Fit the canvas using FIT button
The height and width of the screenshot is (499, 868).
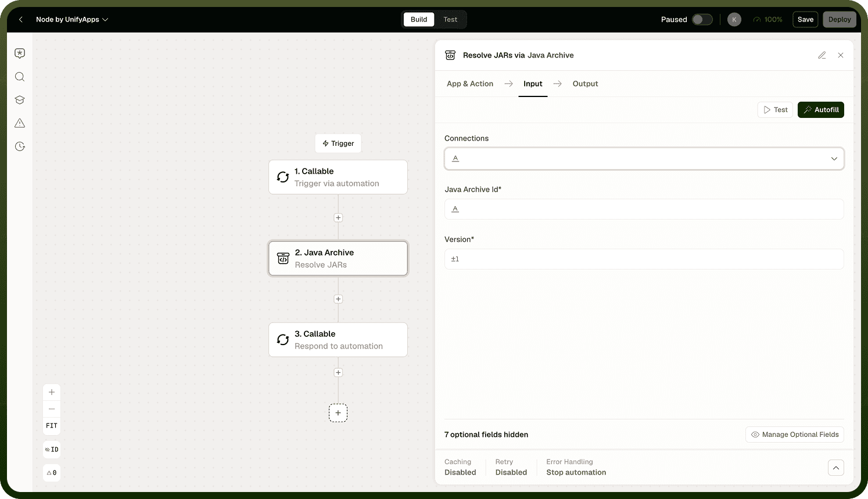pos(52,426)
